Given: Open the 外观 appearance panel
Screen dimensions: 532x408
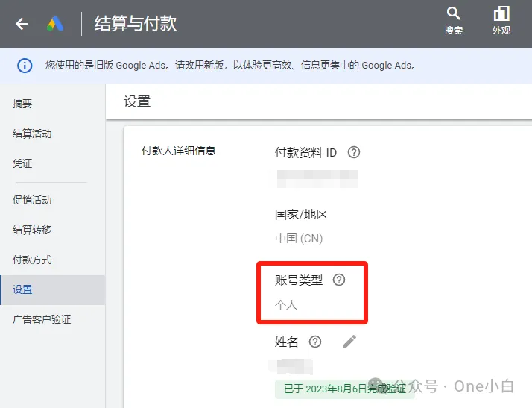Looking at the screenshot, I should coord(501,21).
